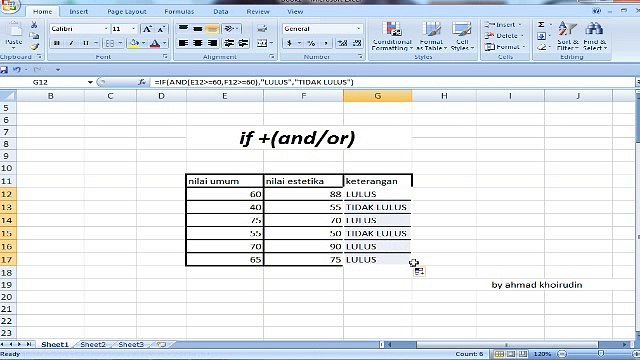Open Conditional Formatting menu
This screenshot has height=360, width=640.
coord(392,36)
